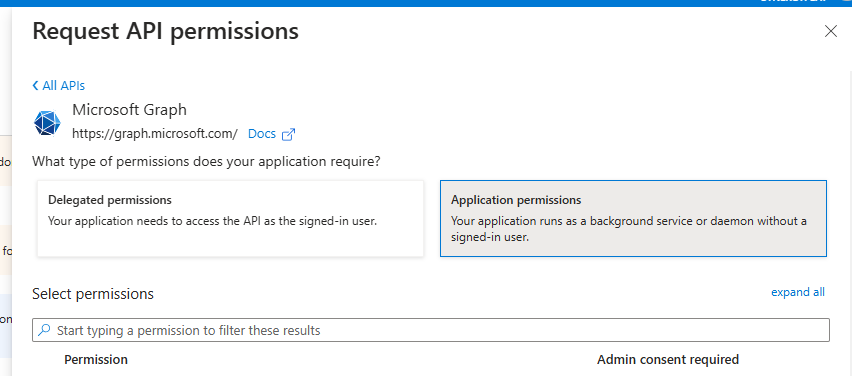Click the Request API permissions heading

tap(166, 32)
